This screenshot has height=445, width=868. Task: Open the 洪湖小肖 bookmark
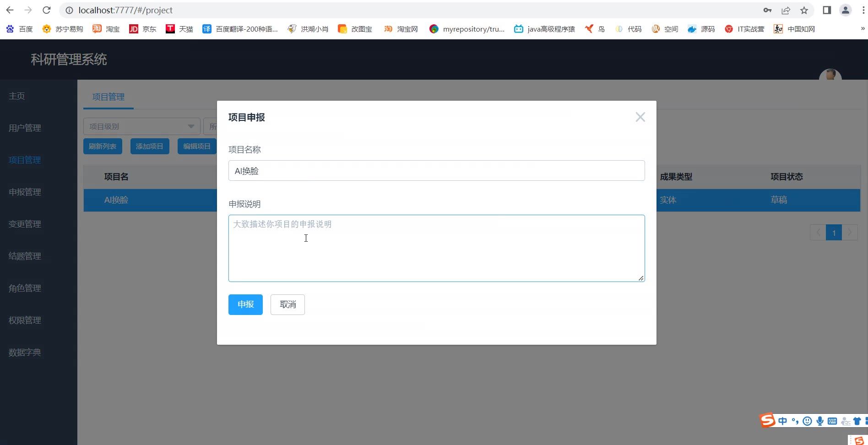tap(308, 29)
